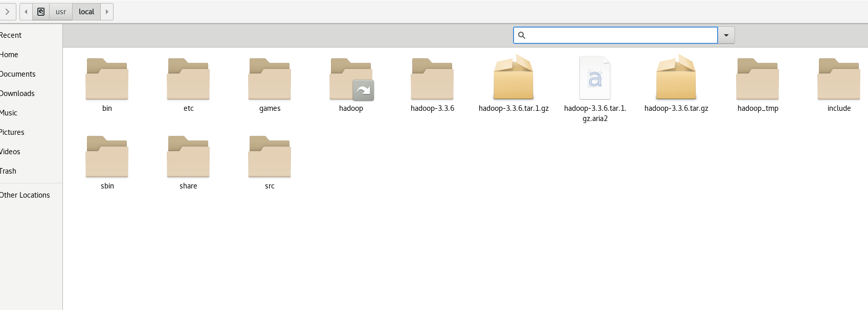Click the 'sbin' file name label

pos(107,186)
